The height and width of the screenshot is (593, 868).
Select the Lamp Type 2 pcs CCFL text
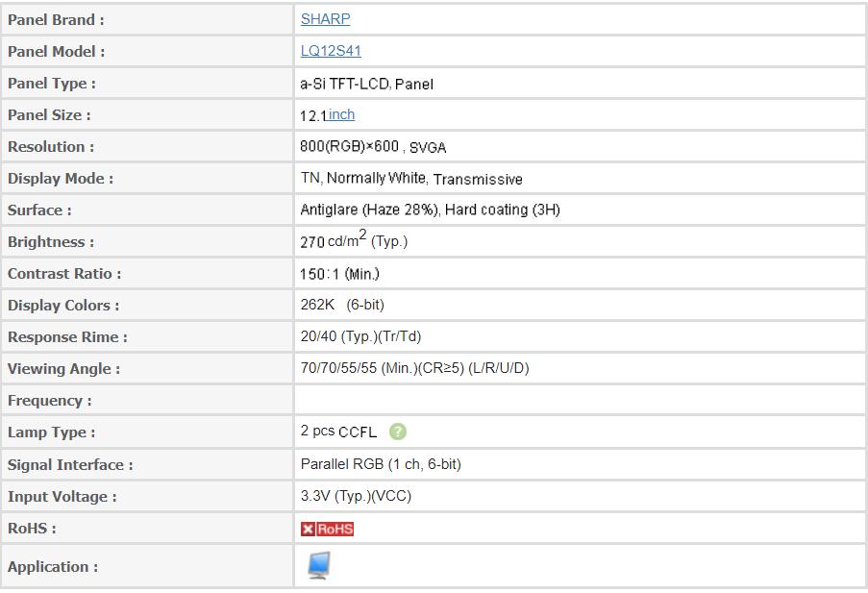click(x=338, y=432)
